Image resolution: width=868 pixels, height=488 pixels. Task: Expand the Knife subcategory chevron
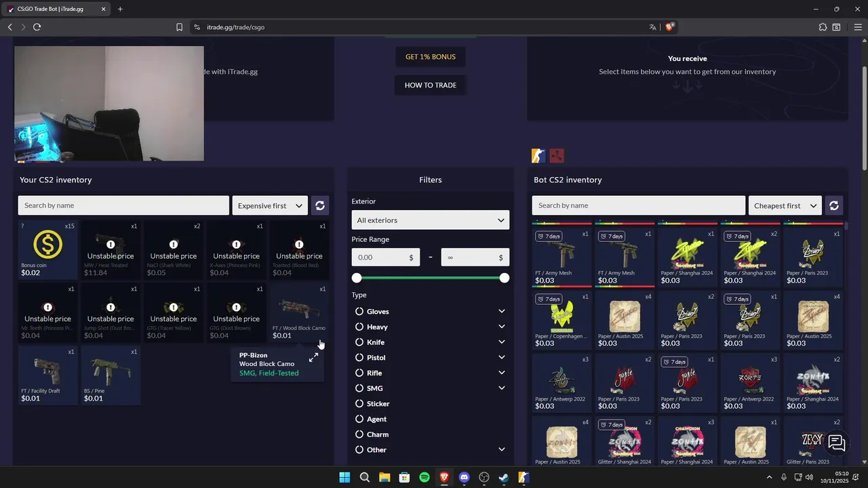point(502,342)
